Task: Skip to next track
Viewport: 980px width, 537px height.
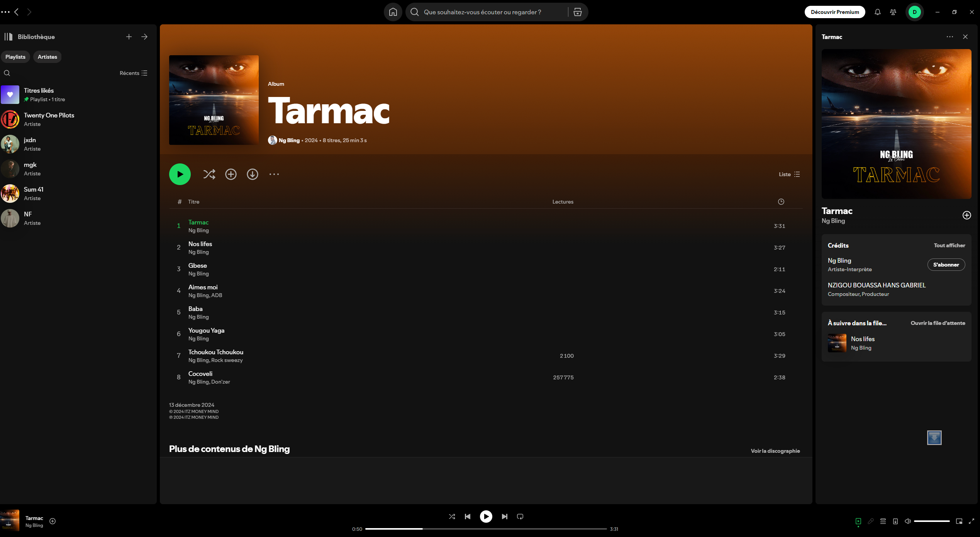Action: click(x=504, y=517)
